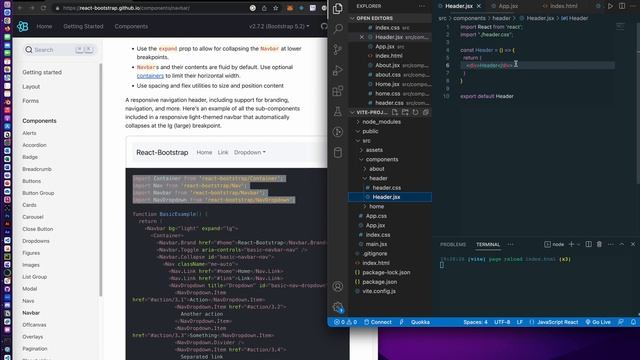Screen dimensions: 640x360
Task: Open Run and Debug view in activity bar
Action: pos(338,70)
